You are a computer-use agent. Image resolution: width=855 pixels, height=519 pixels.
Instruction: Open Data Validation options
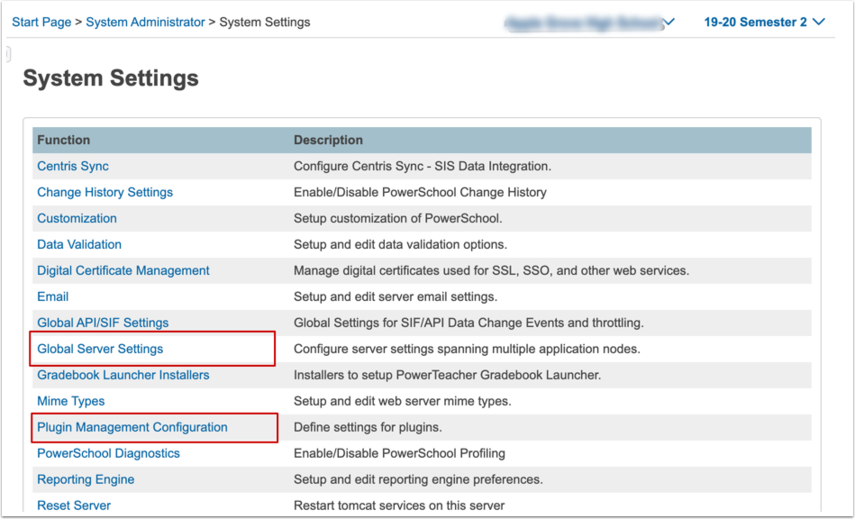[79, 245]
